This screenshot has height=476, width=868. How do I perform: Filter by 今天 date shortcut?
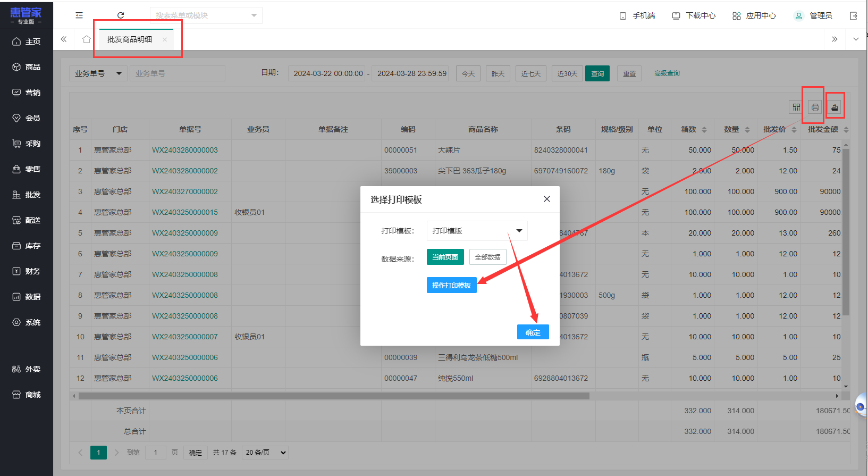pyautogui.click(x=468, y=73)
